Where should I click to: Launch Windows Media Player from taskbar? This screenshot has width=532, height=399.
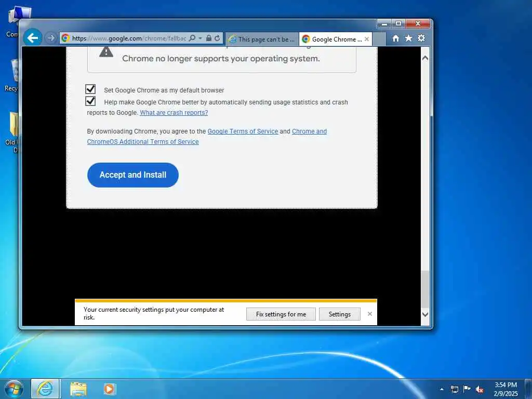coord(109,389)
